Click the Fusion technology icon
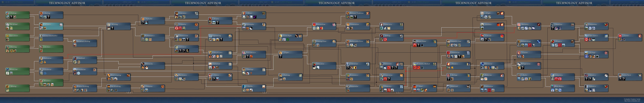The height and width of the screenshot is (103, 644). (x=620, y=36)
